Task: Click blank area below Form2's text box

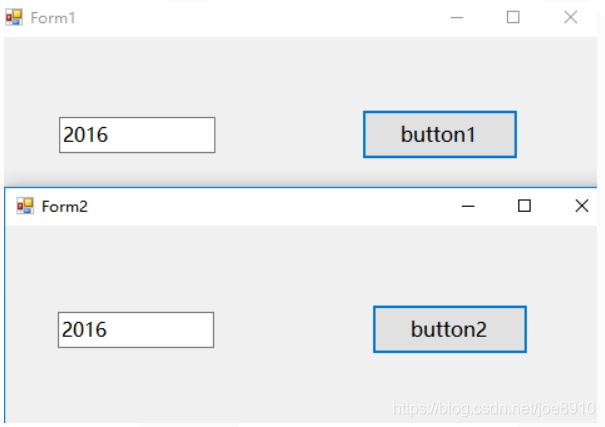Action: [x=135, y=385]
